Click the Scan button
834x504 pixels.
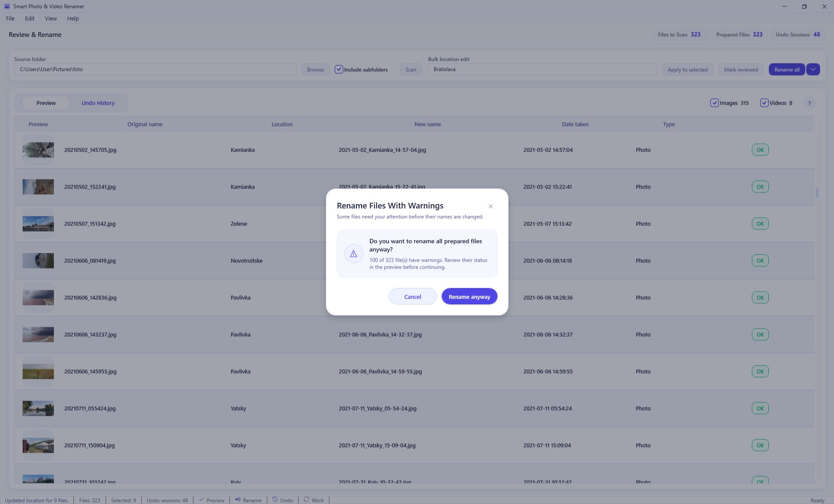[x=411, y=70]
